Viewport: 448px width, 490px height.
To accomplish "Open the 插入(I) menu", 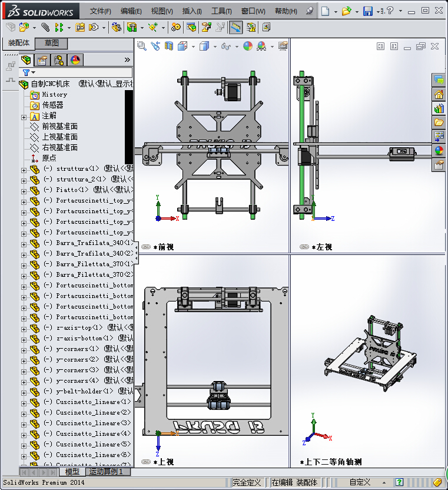I will click(192, 11).
